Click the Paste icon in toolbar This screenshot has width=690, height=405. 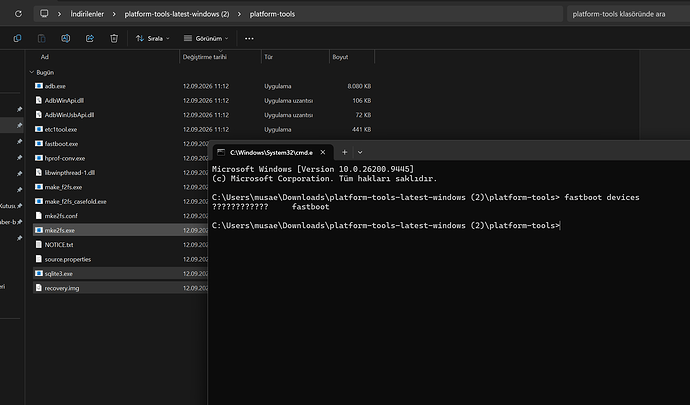point(41,38)
